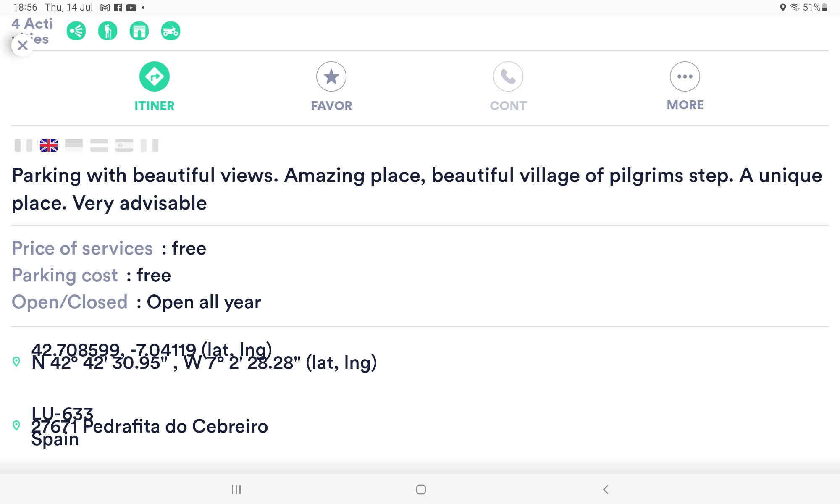Tap the Open/Closed label
Image resolution: width=840 pixels, height=504 pixels.
70,302
